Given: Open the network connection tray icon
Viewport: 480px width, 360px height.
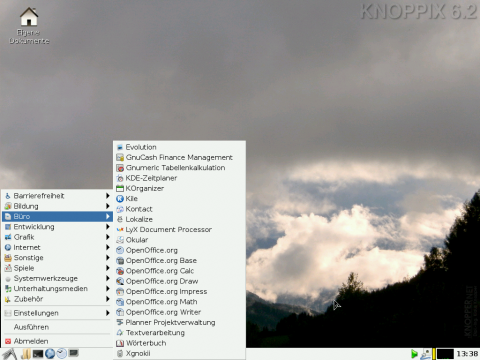Looking at the screenshot, I should (x=425, y=354).
